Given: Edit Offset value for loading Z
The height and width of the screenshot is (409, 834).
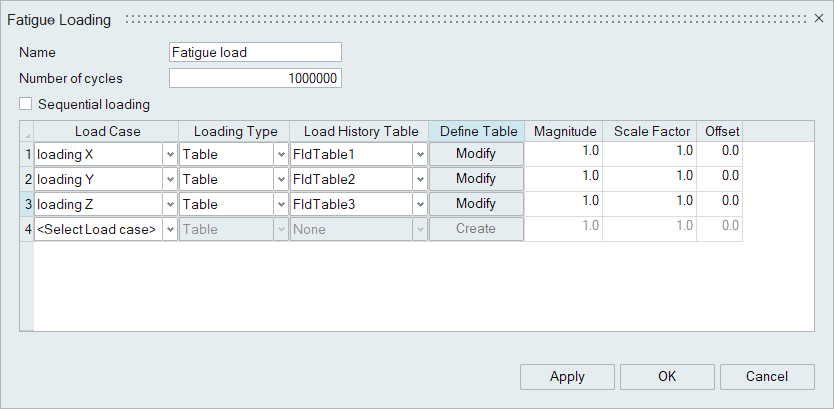Looking at the screenshot, I should 722,202.
